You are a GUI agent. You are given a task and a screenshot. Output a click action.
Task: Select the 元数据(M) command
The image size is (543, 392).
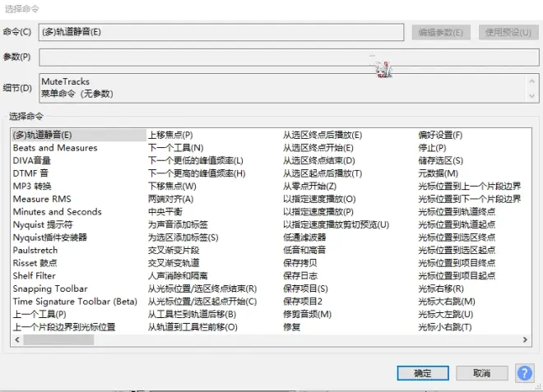pos(438,173)
